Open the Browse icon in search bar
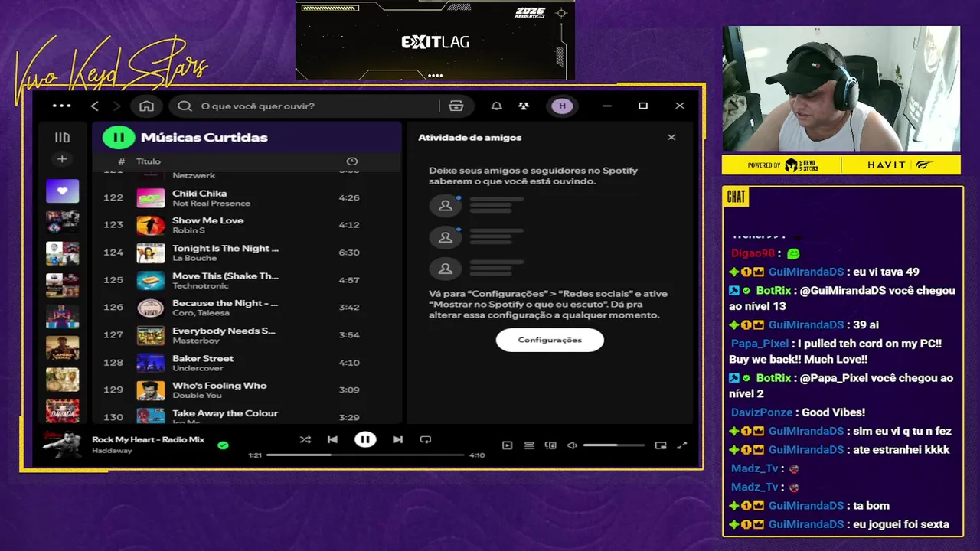Viewport: 980px width, 551px height. pos(456,106)
